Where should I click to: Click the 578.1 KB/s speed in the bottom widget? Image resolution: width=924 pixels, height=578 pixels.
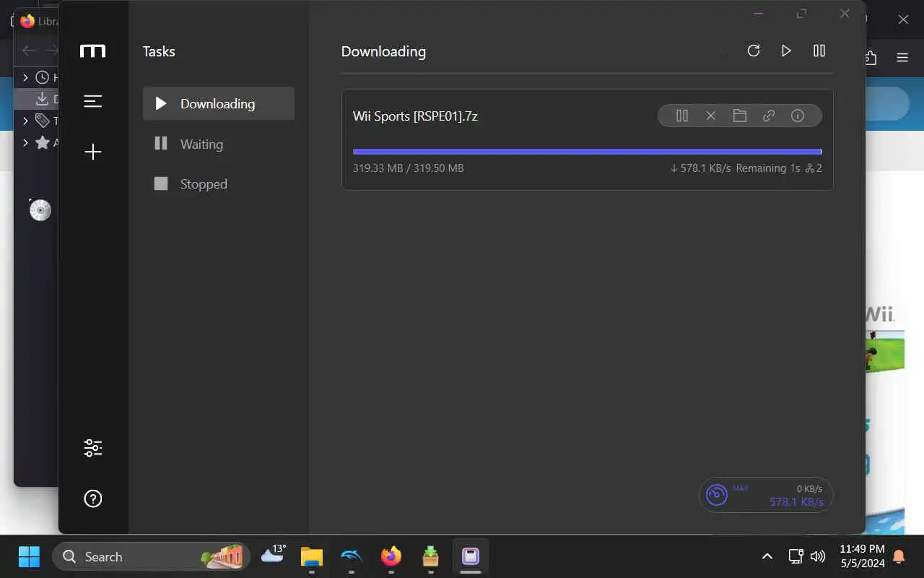pyautogui.click(x=796, y=501)
